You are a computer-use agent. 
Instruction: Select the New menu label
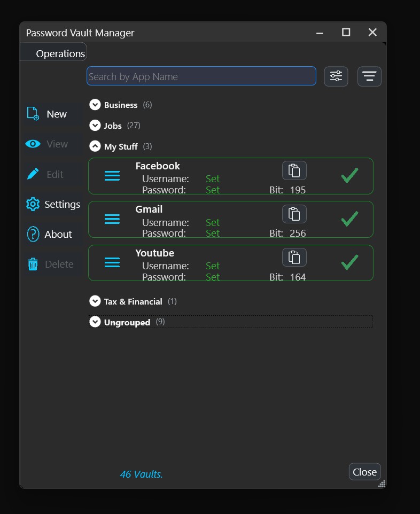coord(57,114)
